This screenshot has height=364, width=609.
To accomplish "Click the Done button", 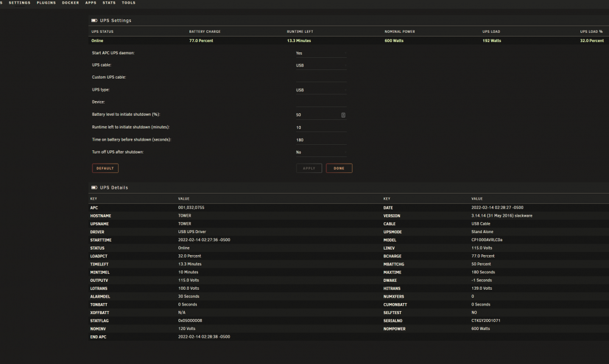I will coord(339,168).
